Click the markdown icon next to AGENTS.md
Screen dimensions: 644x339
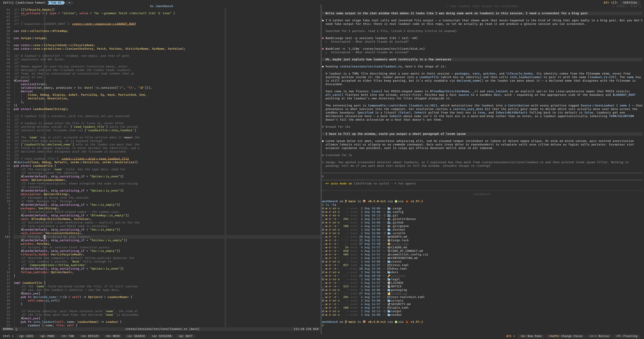389,237
